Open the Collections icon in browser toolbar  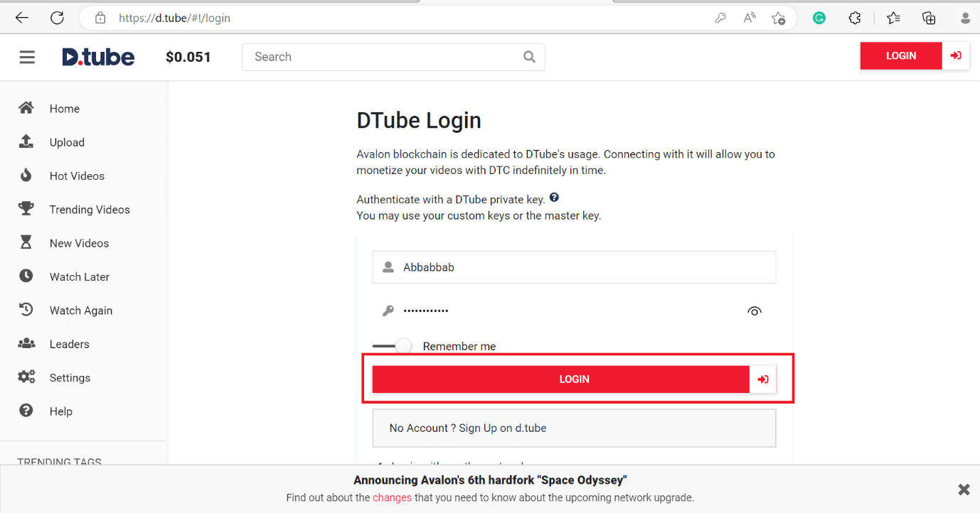tap(929, 18)
